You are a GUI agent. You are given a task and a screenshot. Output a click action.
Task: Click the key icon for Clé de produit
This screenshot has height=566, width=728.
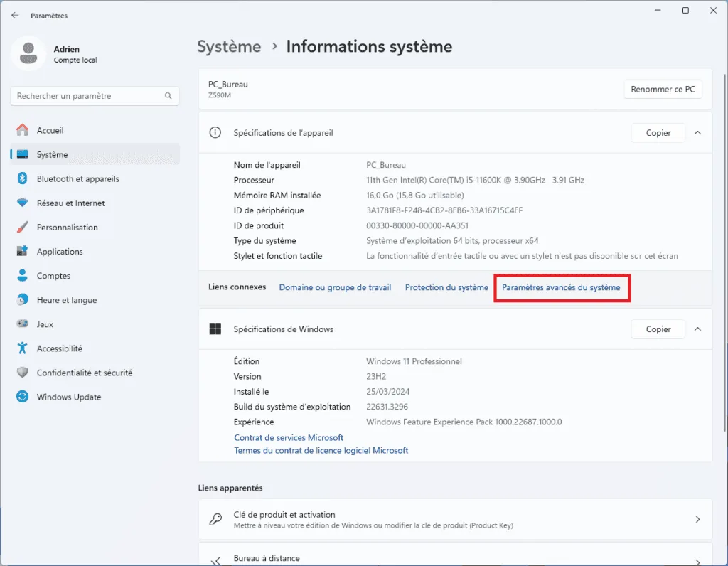pyautogui.click(x=215, y=519)
